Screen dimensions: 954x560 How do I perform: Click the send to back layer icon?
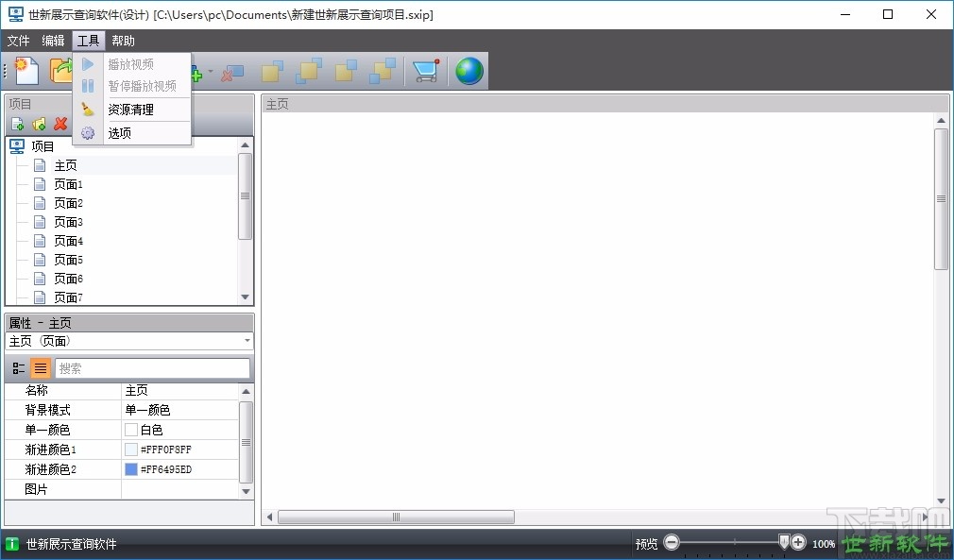point(383,71)
